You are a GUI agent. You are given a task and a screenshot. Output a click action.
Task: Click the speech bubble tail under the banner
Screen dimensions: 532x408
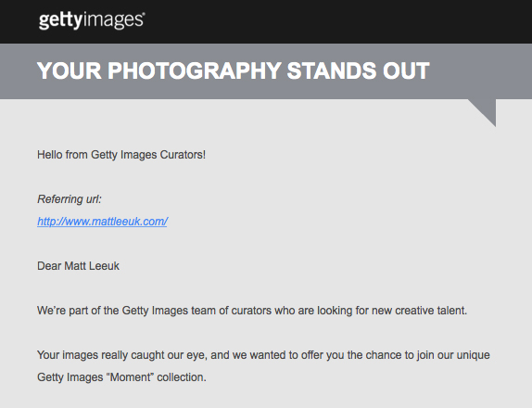click(x=482, y=113)
